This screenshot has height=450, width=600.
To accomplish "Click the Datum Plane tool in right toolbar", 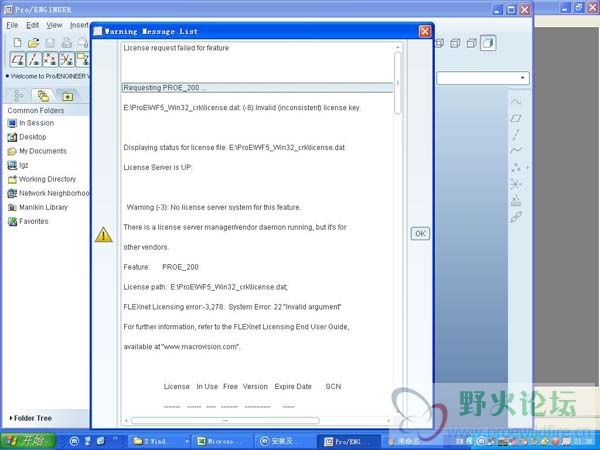I will point(516,118).
